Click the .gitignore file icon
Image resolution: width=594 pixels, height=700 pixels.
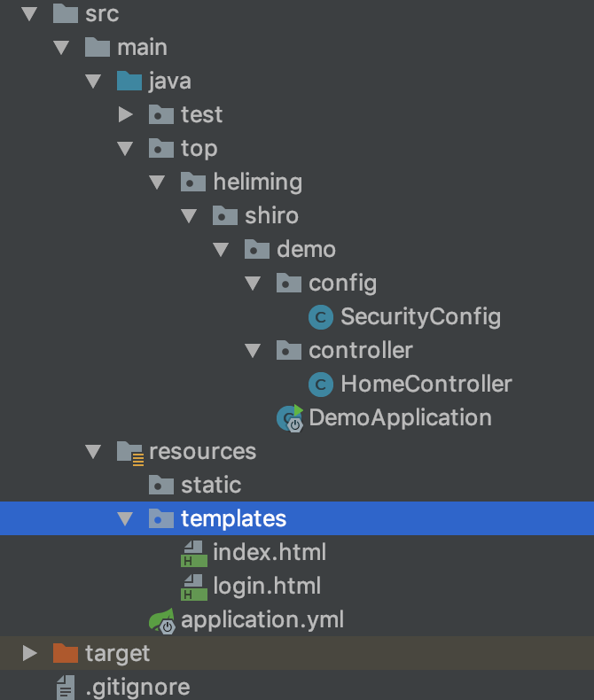[x=66, y=688]
